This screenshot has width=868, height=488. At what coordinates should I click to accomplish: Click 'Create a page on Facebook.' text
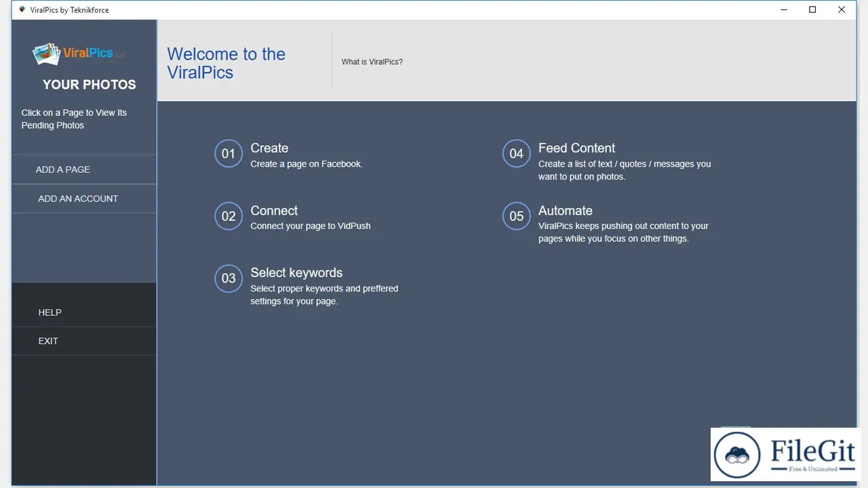click(x=307, y=164)
